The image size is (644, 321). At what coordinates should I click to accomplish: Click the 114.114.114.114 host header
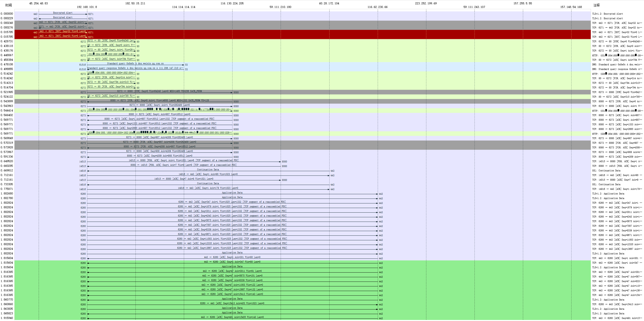[184, 7]
